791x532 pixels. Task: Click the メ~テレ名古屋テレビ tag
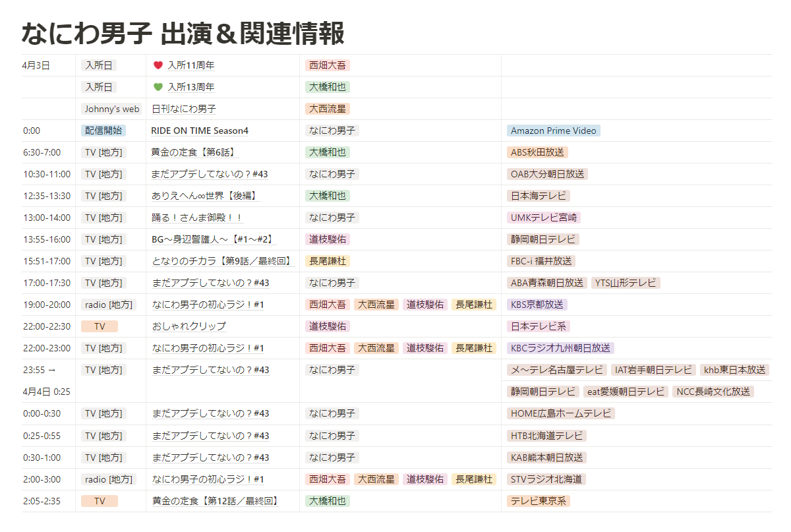click(x=557, y=370)
